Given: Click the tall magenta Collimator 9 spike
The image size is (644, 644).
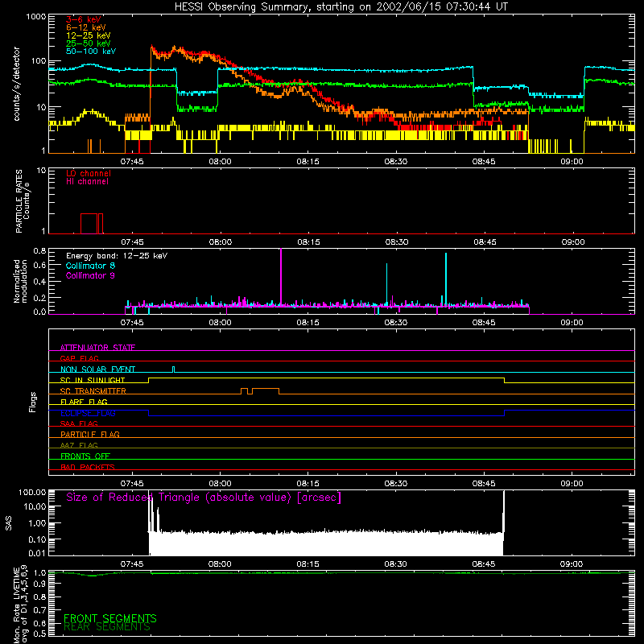Looking at the screenshot, I should tap(281, 277).
